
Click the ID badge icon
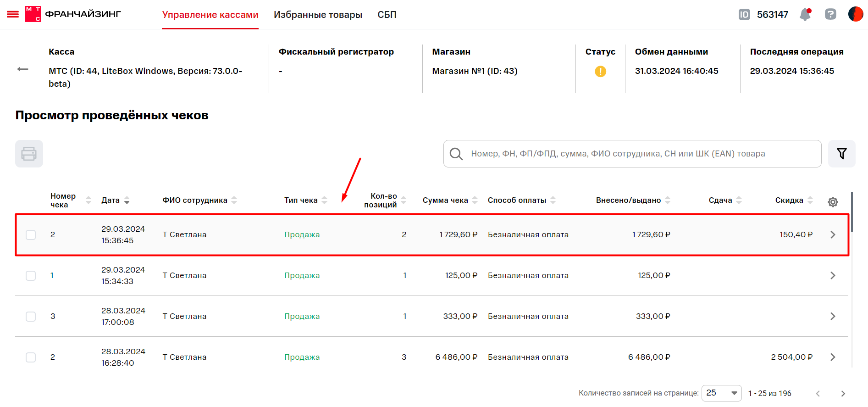point(744,15)
